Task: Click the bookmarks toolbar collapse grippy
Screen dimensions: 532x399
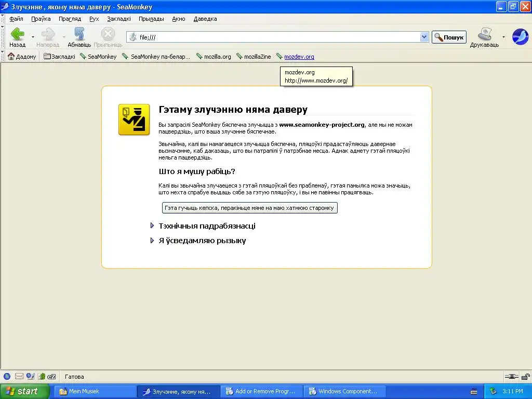Action: point(3,56)
